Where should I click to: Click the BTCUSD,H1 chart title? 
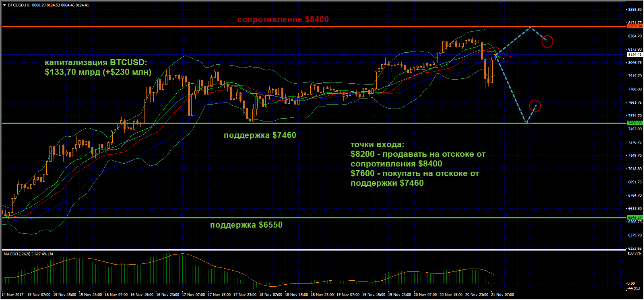tap(19, 5)
